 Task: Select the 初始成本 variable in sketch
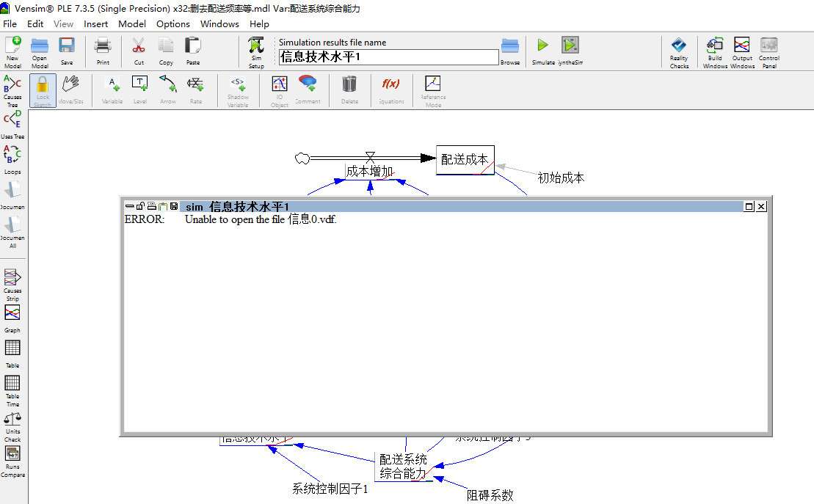[x=561, y=178]
